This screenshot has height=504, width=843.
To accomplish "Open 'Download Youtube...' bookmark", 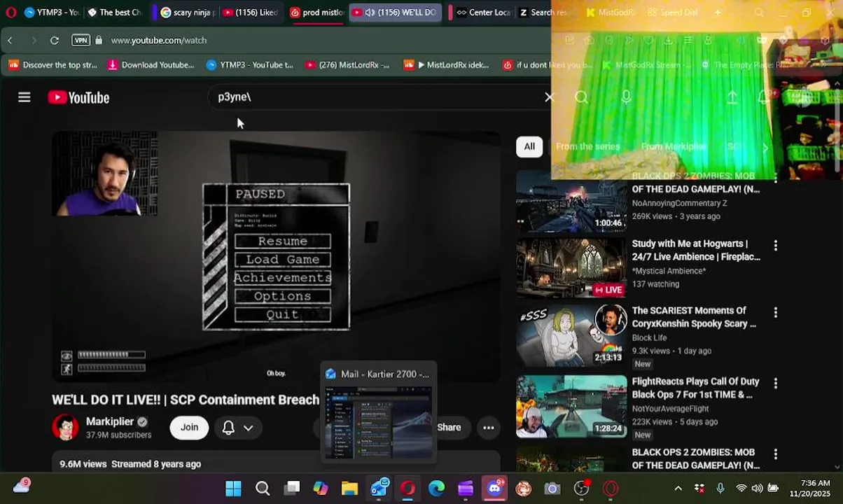I will [151, 65].
